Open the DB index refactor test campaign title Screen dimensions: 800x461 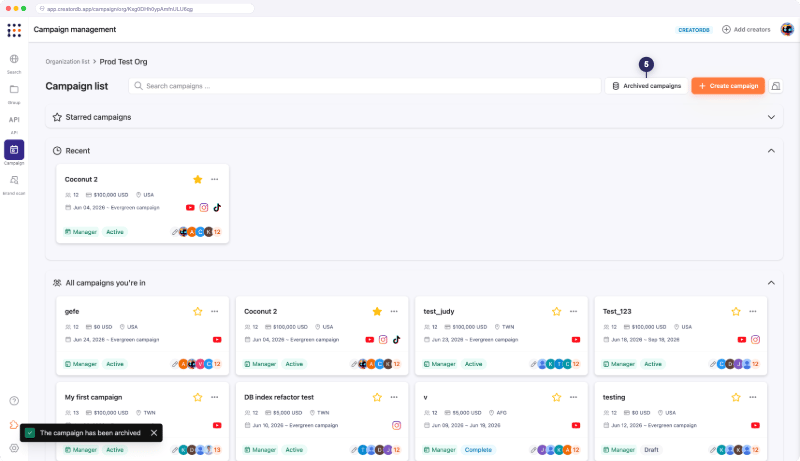[279, 397]
